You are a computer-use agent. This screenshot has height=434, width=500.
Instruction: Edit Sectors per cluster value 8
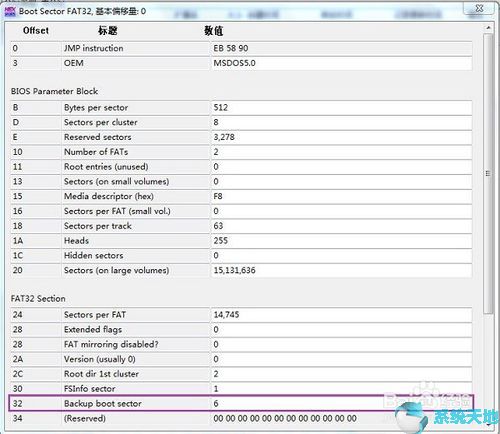click(x=342, y=122)
